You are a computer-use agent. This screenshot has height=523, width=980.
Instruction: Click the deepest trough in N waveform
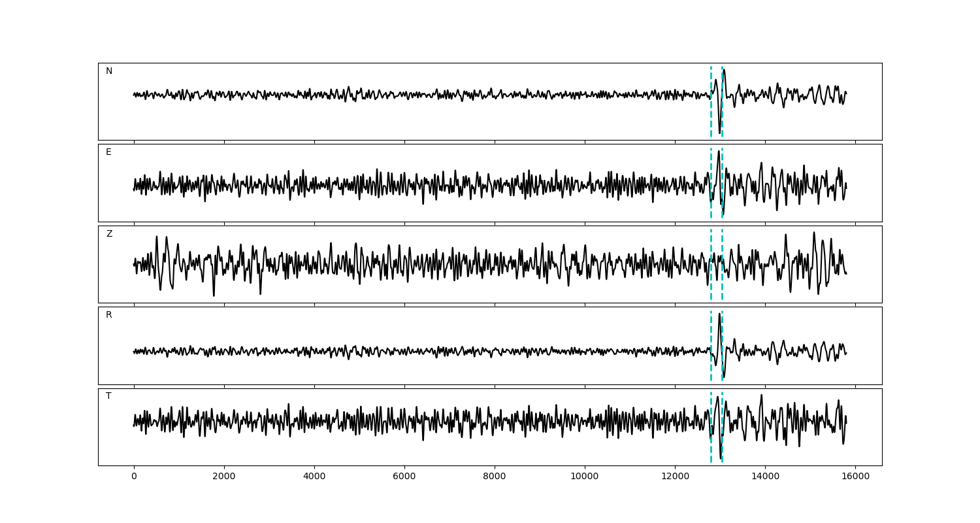[720, 133]
